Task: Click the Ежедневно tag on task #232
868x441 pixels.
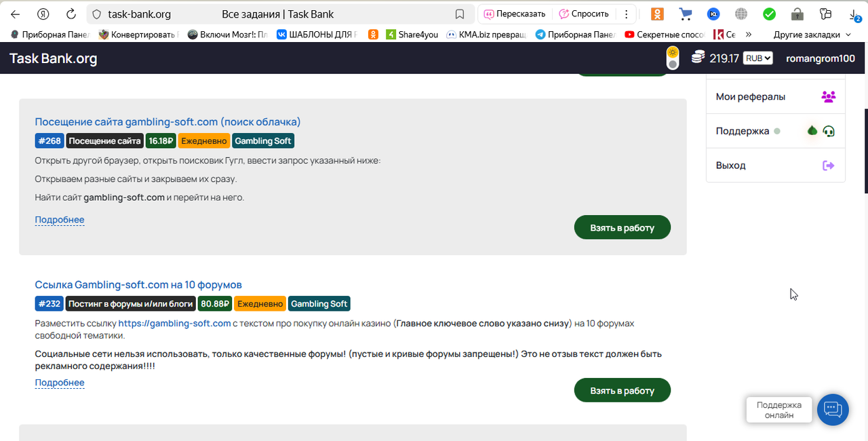Action: tap(260, 304)
